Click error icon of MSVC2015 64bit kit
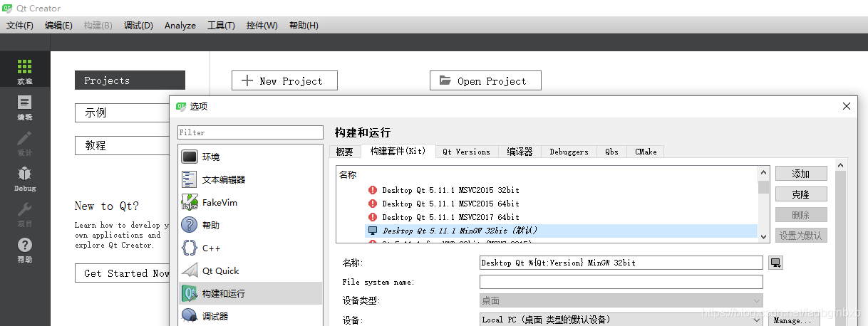 [x=373, y=204]
